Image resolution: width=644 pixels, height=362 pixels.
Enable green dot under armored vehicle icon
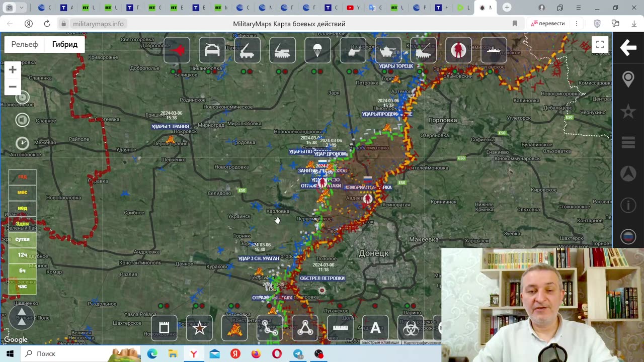click(209, 71)
